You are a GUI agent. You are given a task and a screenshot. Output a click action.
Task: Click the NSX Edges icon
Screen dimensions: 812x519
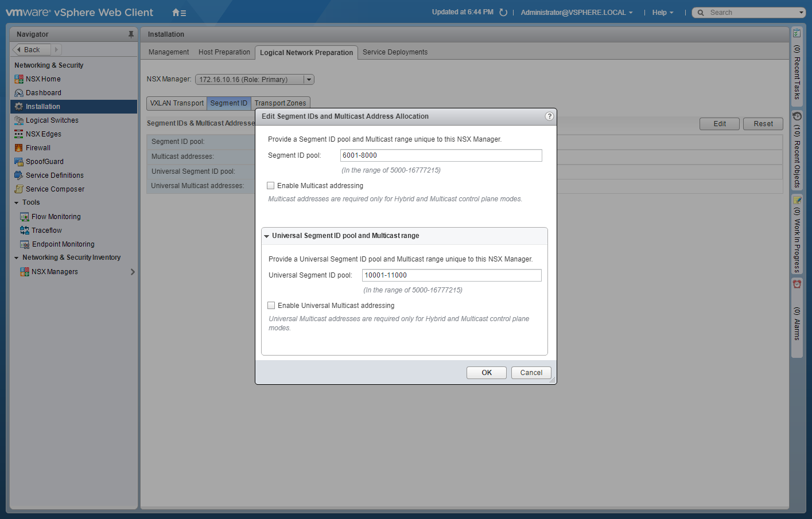point(19,134)
